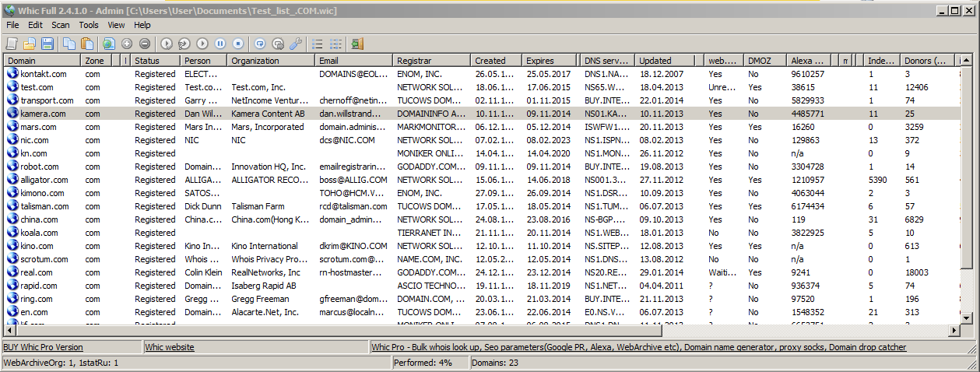This screenshot has width=980, height=372.
Task: Click the blue refresh arrow icon
Action: coord(260,44)
